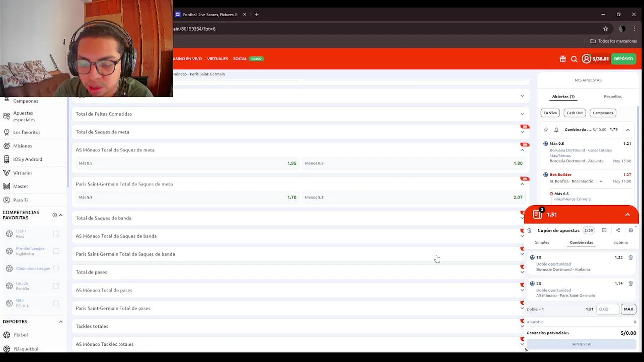644x362 pixels.
Task: Open the search magnifier in header
Action: coord(574,59)
